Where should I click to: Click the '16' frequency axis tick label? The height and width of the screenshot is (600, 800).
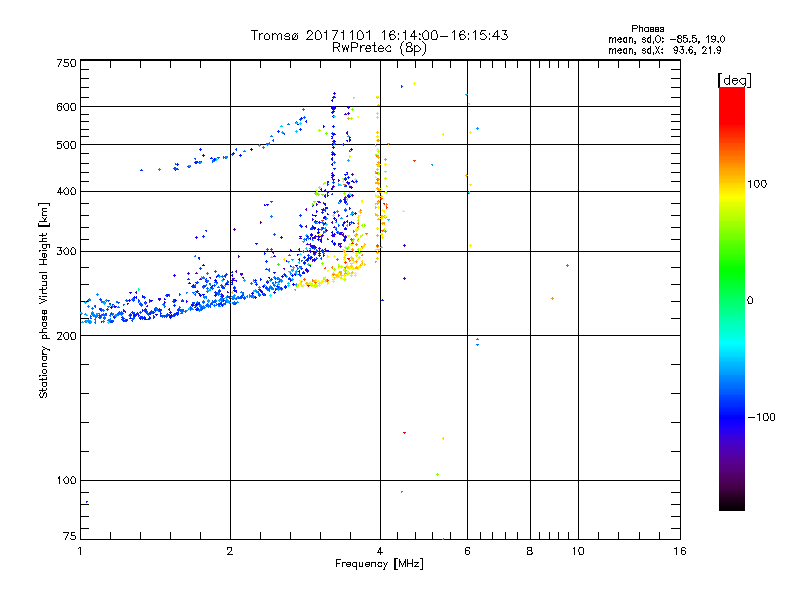680,551
